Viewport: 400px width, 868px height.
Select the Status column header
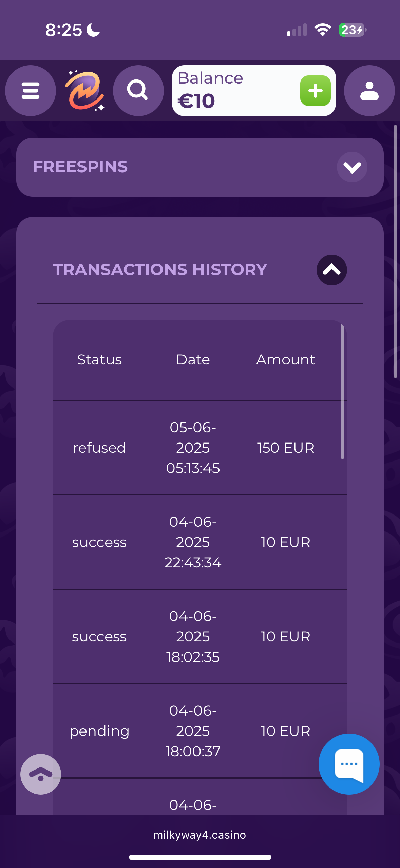[99, 359]
